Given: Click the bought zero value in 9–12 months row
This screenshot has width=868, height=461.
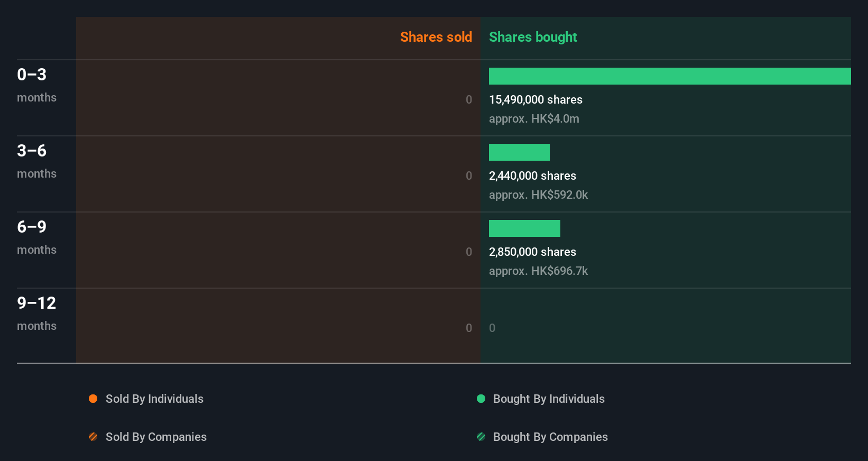Looking at the screenshot, I should [492, 328].
